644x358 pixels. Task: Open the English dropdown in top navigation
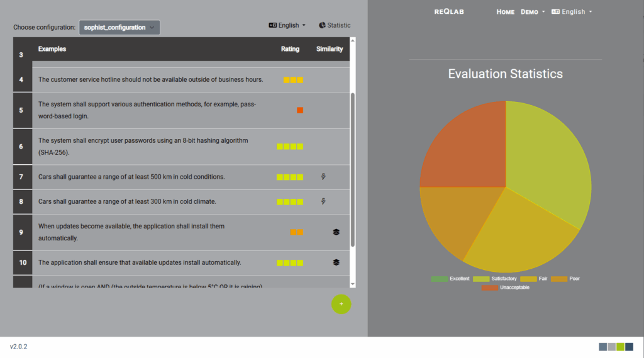click(x=572, y=12)
